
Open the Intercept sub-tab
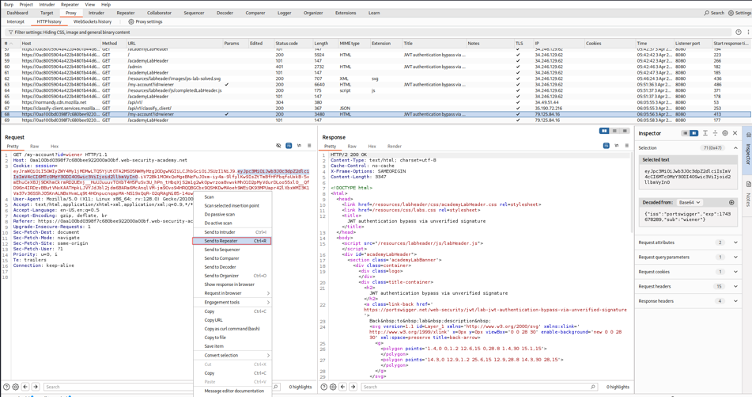click(15, 22)
